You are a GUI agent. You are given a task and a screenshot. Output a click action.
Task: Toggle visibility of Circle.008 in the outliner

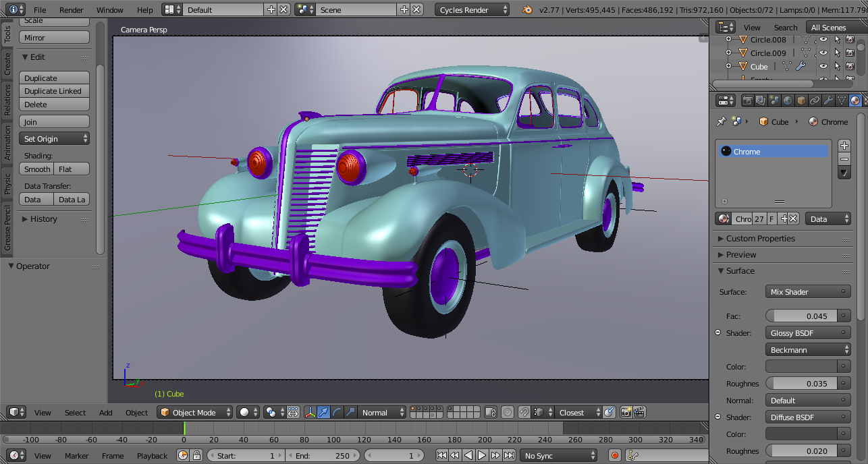pos(823,39)
